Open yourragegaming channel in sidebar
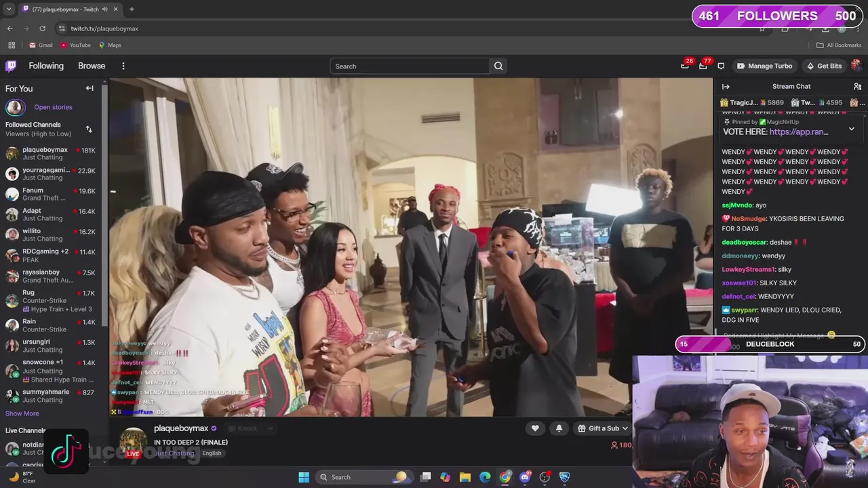This screenshot has height=488, width=868. tap(51, 174)
